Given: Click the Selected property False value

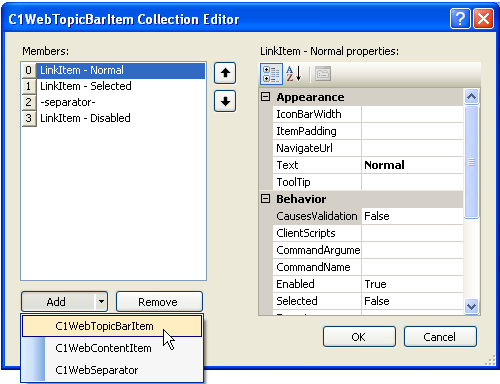Looking at the screenshot, I should 412,301.
